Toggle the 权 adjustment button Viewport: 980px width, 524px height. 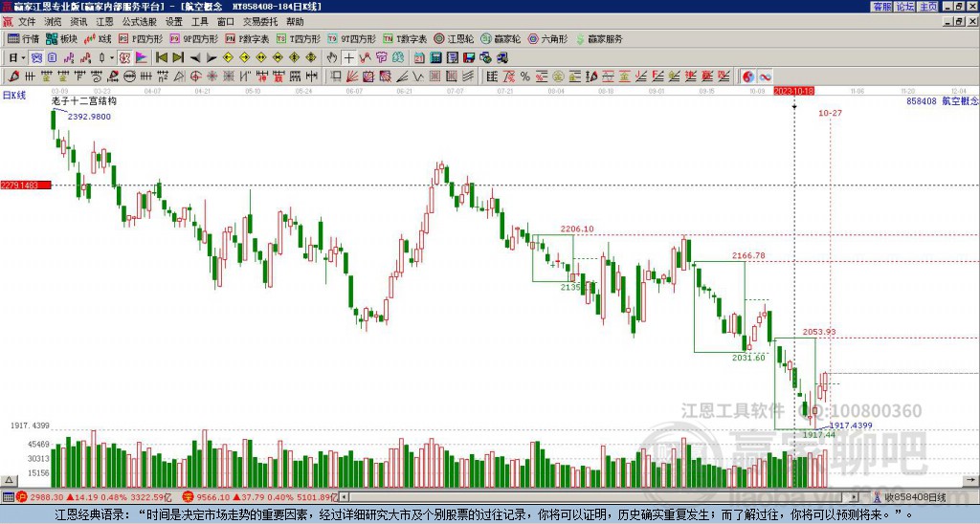point(124,57)
